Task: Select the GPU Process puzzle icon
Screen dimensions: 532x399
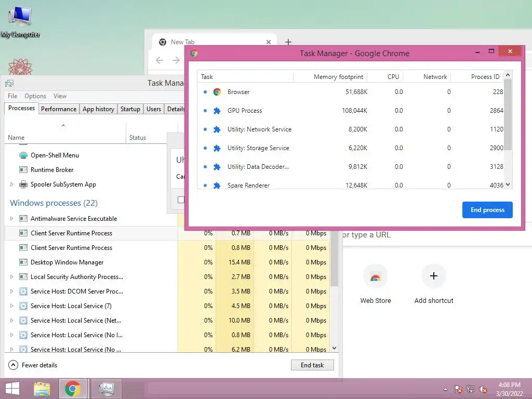Action: click(x=217, y=111)
